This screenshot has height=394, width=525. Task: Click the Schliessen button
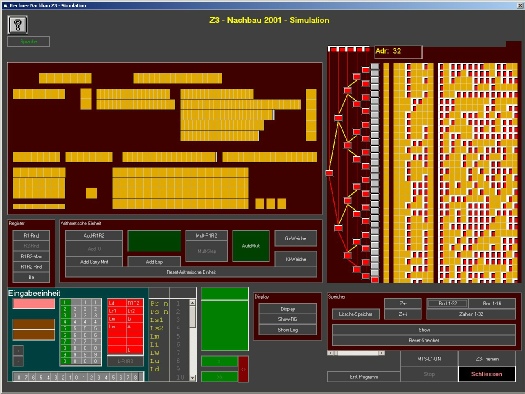click(x=486, y=374)
